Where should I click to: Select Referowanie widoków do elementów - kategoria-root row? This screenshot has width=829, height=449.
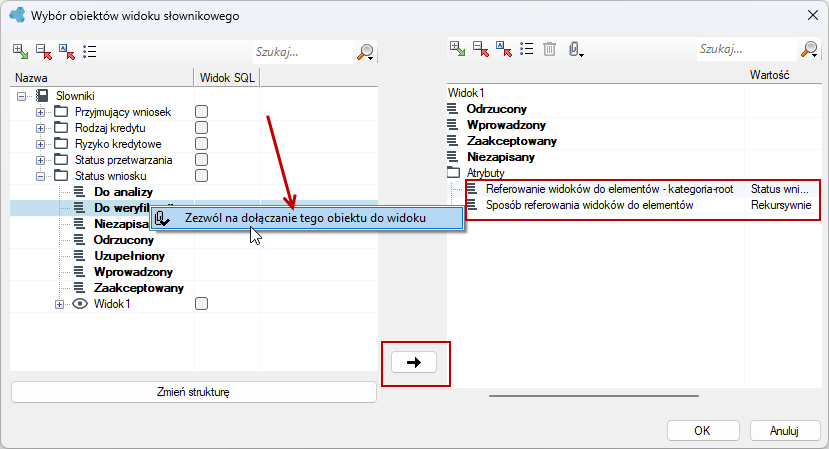point(609,189)
